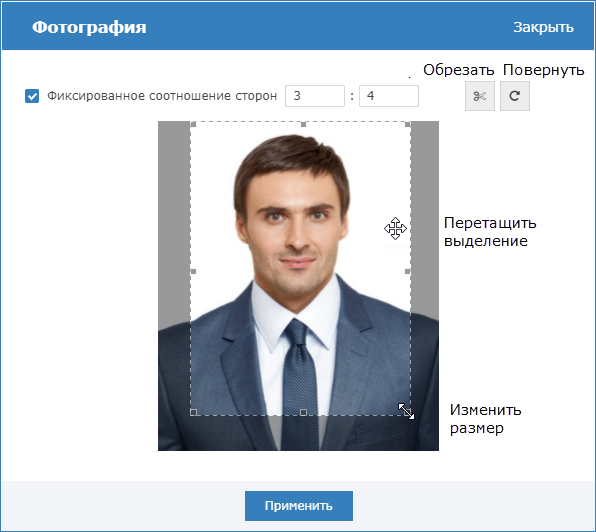Screen dimensions: 596x532
Task: Click the bottom-center crop handle
Action: 303,412
